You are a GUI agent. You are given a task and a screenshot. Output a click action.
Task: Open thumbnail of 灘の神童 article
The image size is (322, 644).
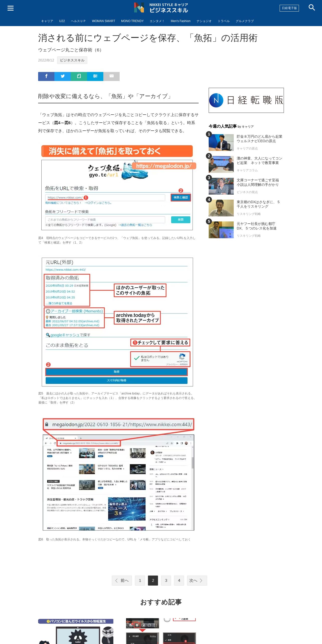tap(221, 164)
